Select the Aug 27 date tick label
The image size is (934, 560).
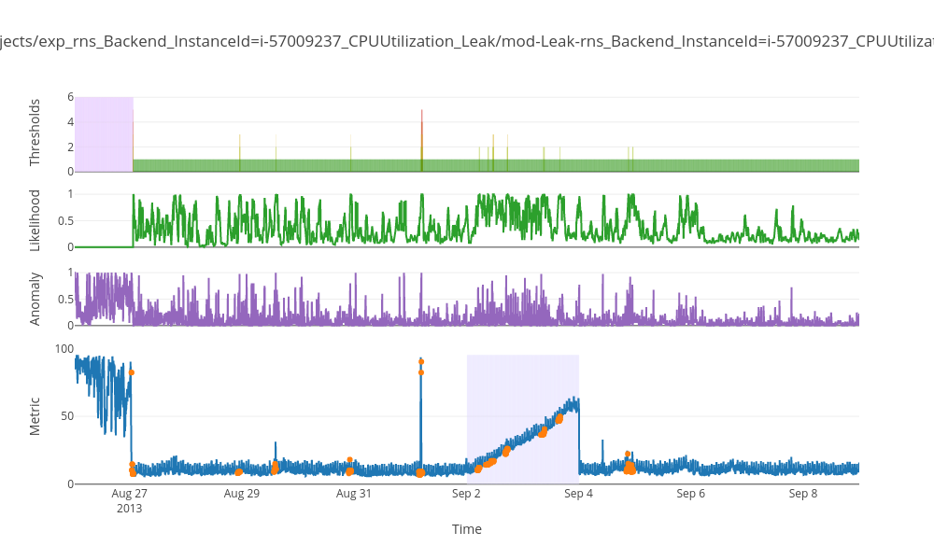129,494
